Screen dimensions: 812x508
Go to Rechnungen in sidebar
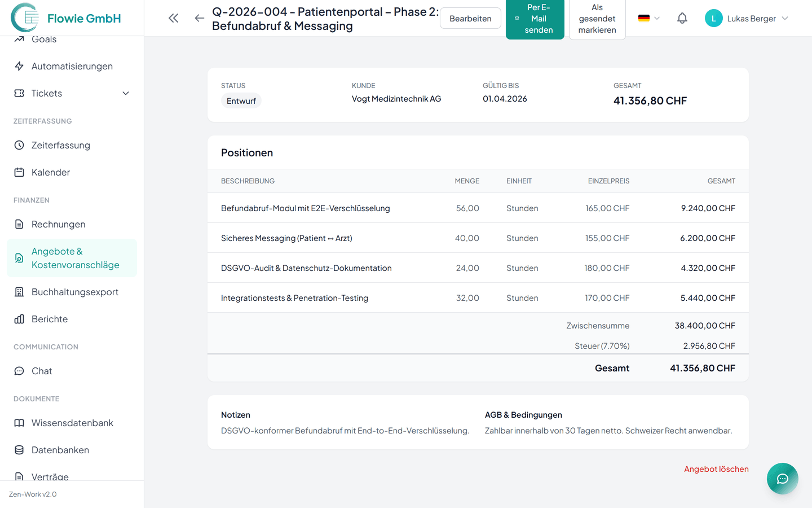point(58,224)
